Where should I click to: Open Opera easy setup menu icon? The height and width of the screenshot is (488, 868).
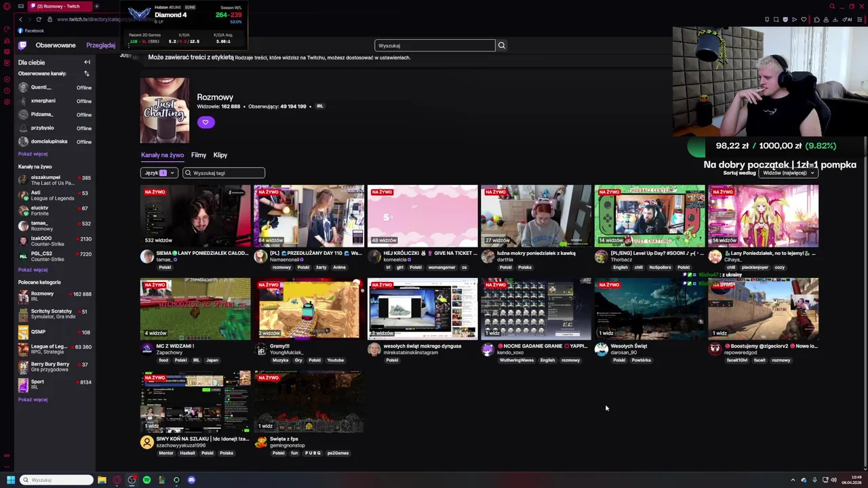coord(859,19)
